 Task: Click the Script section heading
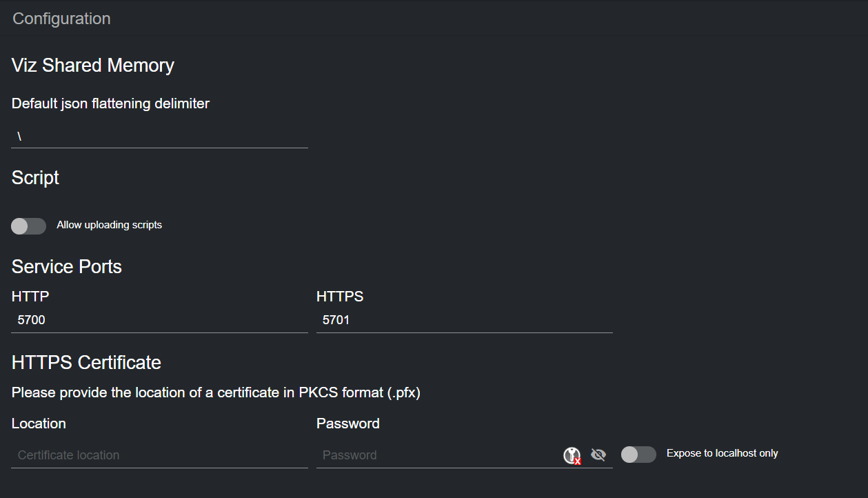36,178
